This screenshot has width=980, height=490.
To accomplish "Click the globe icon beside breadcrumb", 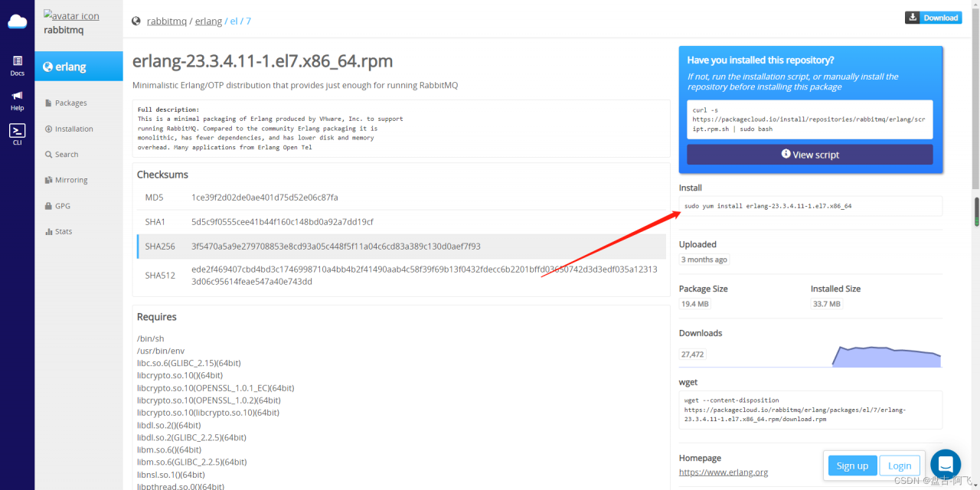I will pyautogui.click(x=136, y=21).
